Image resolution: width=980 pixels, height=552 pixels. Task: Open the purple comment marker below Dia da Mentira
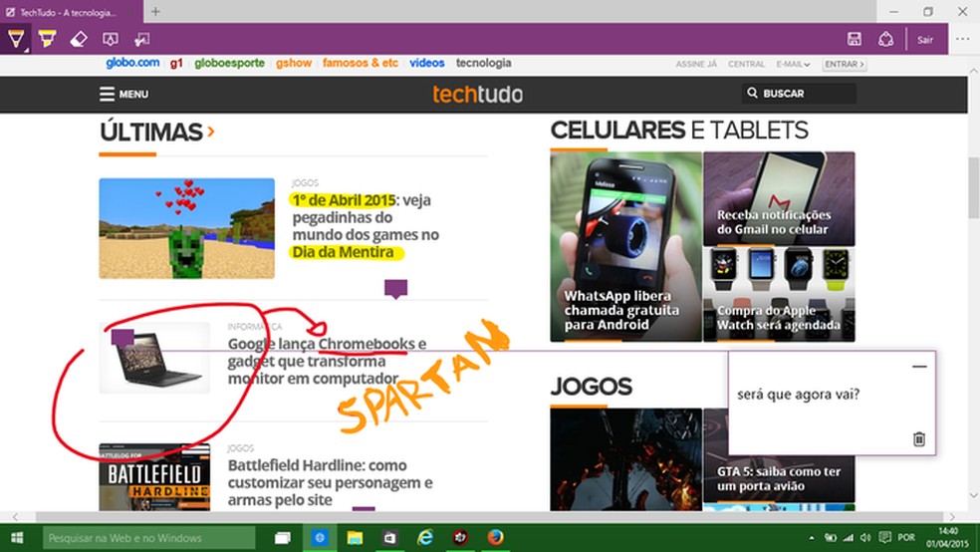pos(395,289)
